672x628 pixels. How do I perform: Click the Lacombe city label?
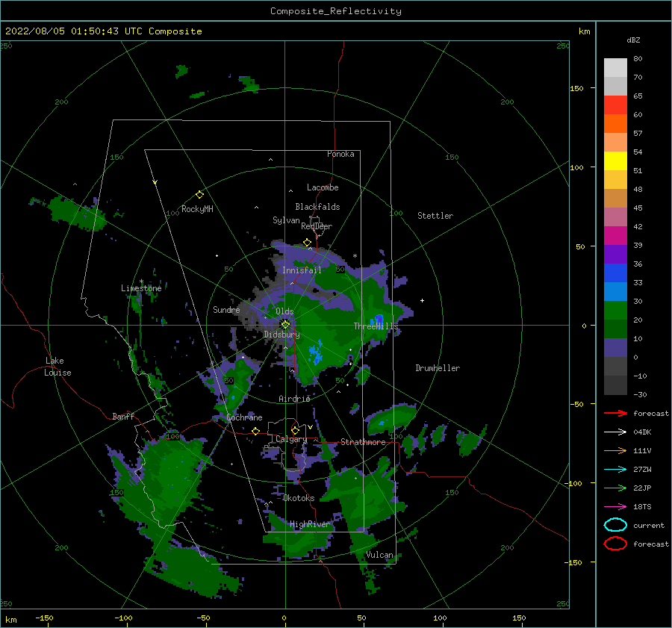[x=323, y=187]
